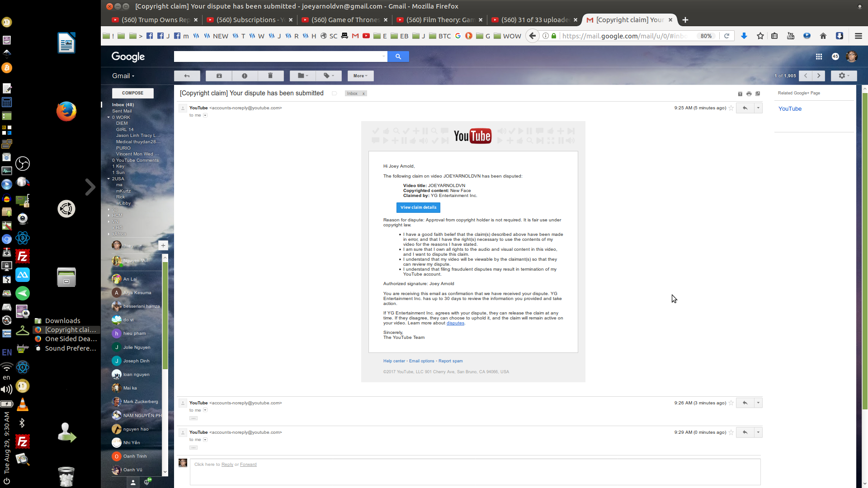
Task: Show trimmed content in 9:26 AM message
Action: pos(193,418)
